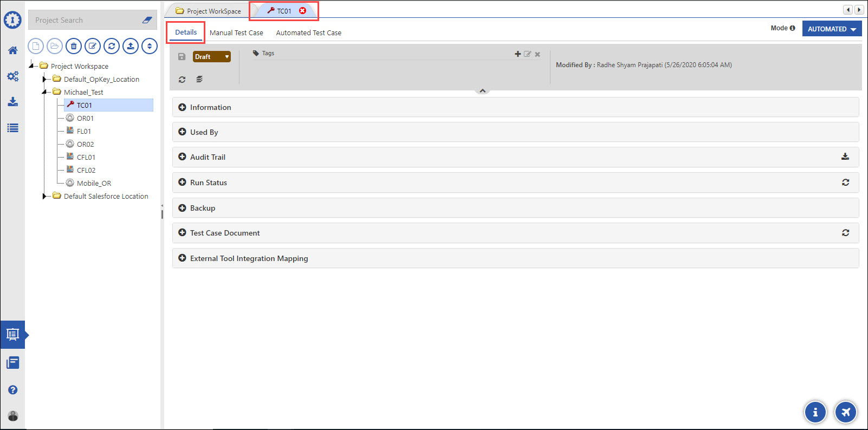The width and height of the screenshot is (868, 430).
Task: Collapse the Project Workspace root node arrow
Action: pos(31,66)
